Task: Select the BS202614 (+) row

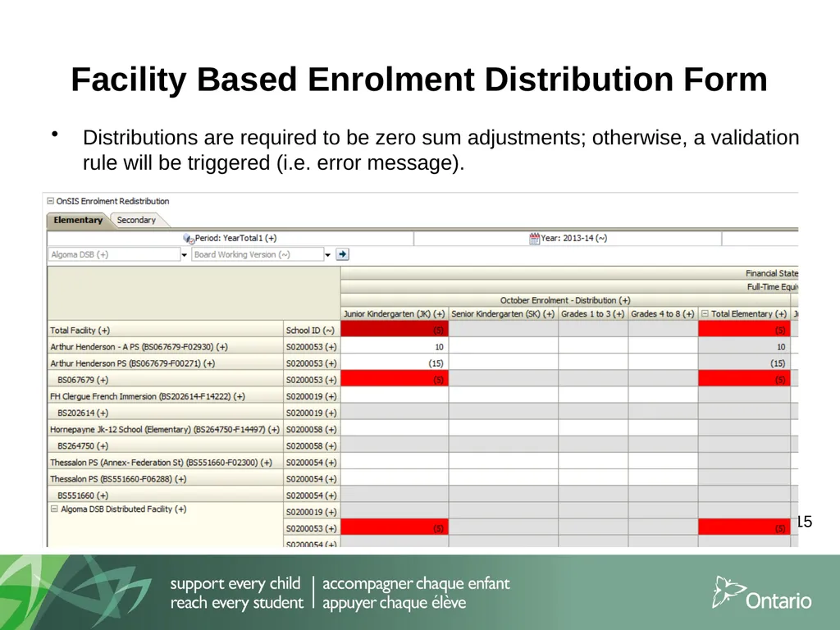Action: click(x=165, y=413)
